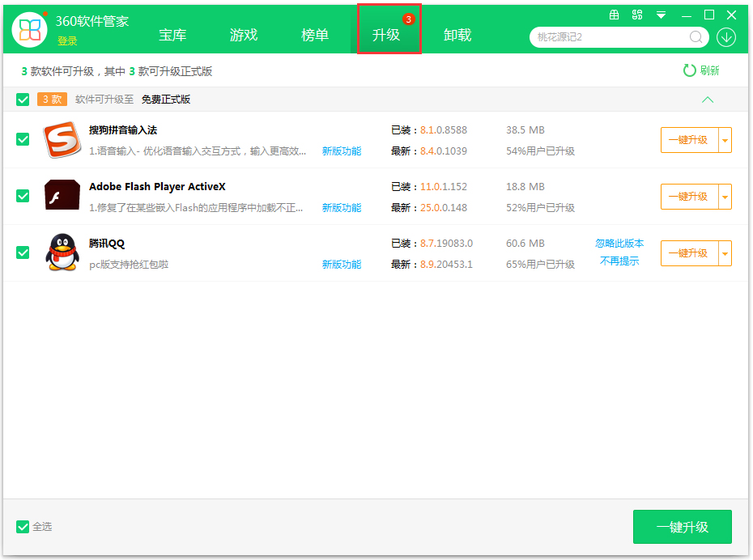The image size is (753, 560).
Task: Click the 登录 login link
Action: 67,41
